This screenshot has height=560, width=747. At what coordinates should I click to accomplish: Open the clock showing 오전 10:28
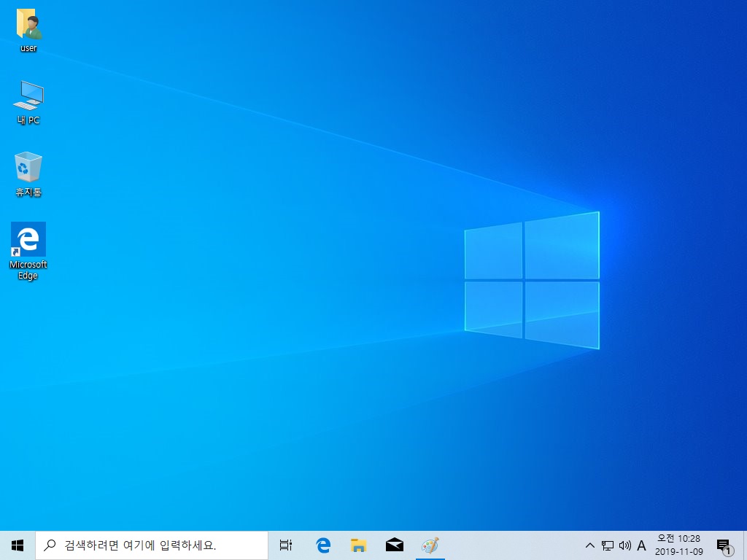point(679,545)
